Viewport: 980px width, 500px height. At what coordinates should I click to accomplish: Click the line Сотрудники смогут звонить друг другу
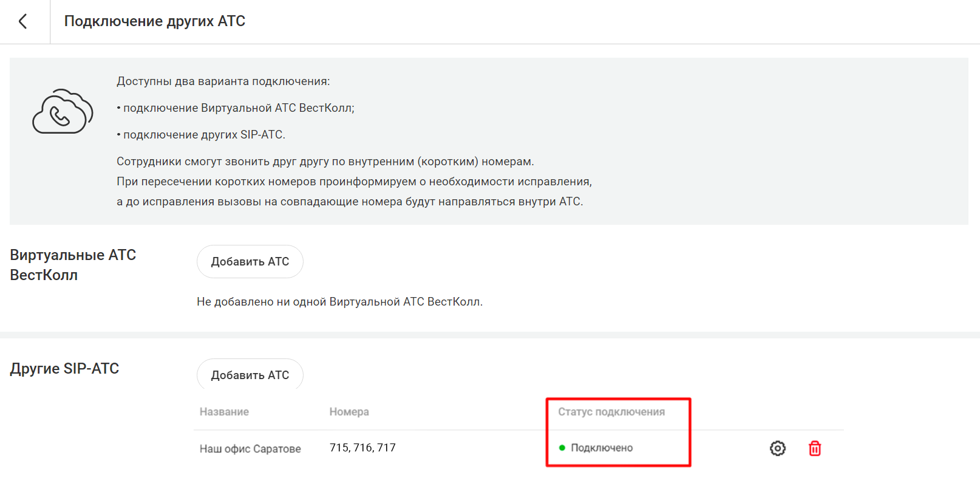(325, 162)
